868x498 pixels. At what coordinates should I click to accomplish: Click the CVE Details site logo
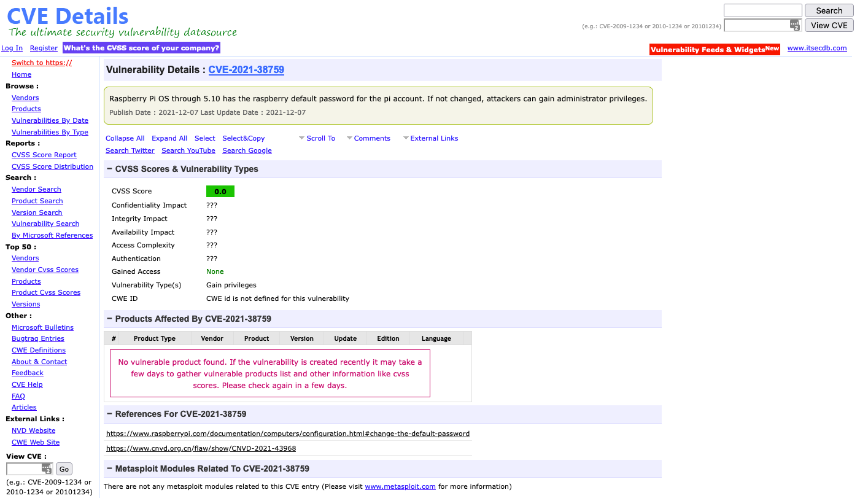[x=68, y=16]
